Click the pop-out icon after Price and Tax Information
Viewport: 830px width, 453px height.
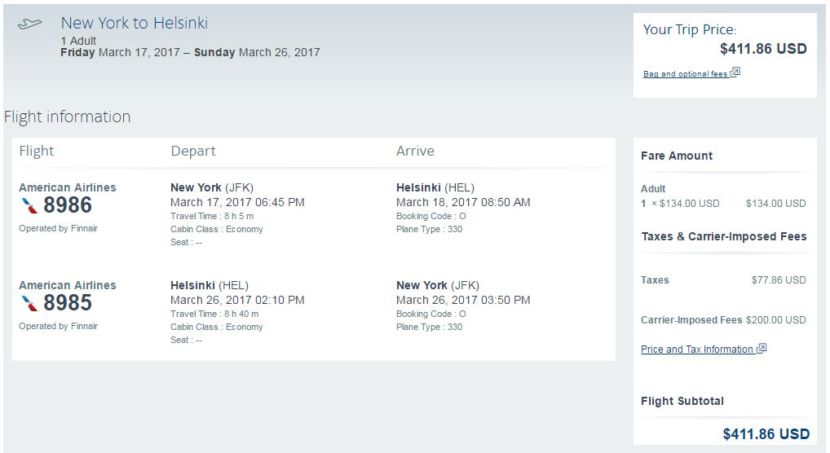pyautogui.click(x=762, y=349)
